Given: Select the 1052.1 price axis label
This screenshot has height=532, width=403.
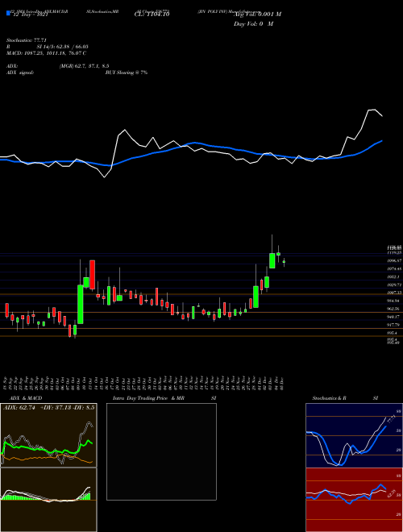Looking at the screenshot, I should point(395,276).
